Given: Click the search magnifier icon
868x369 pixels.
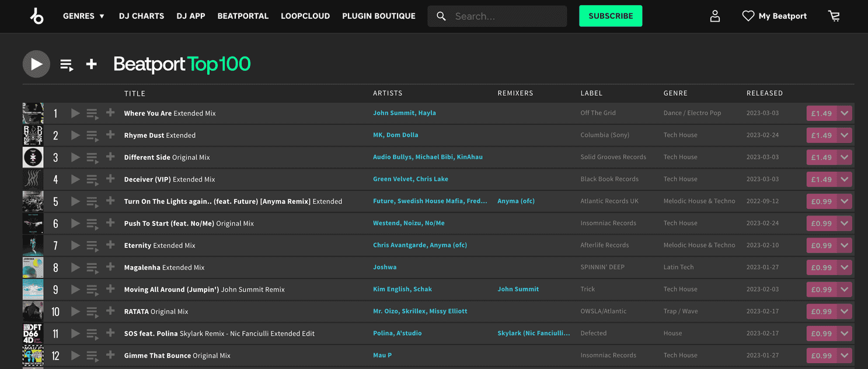Looking at the screenshot, I should (x=441, y=16).
